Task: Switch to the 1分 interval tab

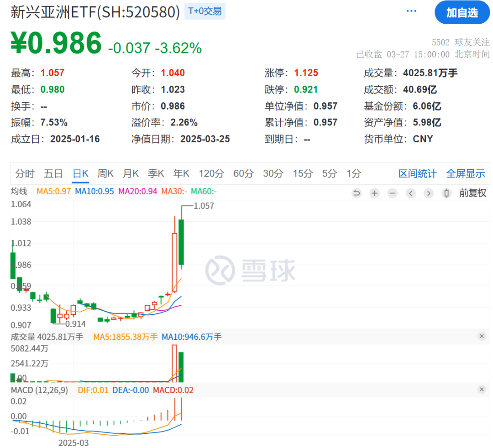Action: [x=354, y=173]
